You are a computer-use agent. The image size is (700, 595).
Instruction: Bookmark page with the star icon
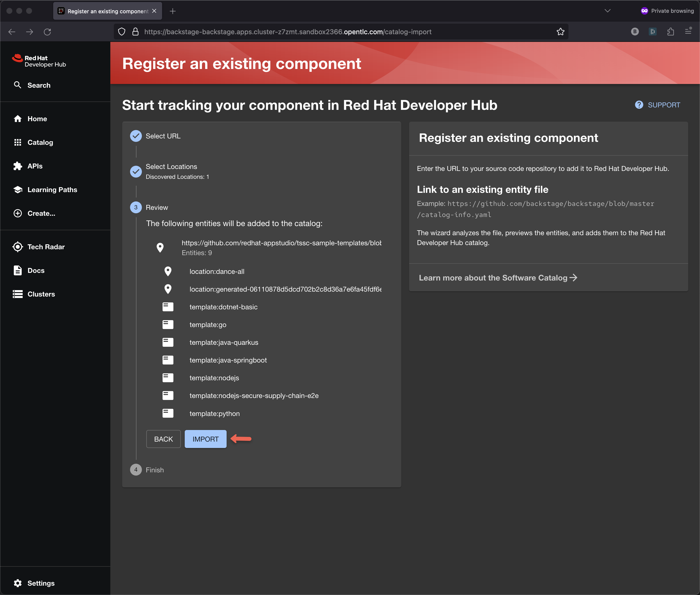click(560, 32)
